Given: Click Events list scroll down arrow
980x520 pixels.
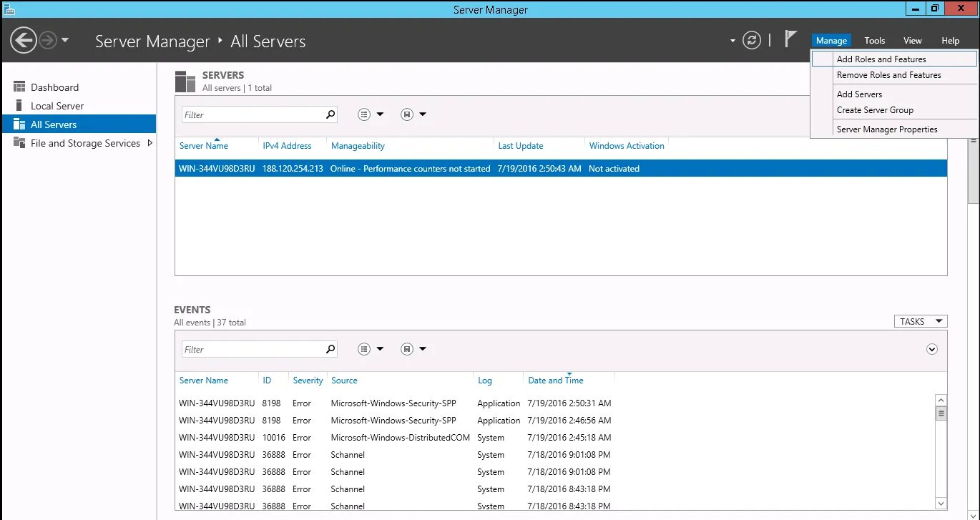Looking at the screenshot, I should coord(941,504).
